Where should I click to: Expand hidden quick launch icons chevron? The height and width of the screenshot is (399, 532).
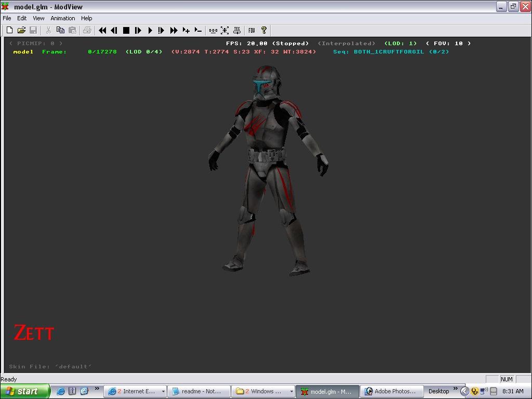[97, 389]
